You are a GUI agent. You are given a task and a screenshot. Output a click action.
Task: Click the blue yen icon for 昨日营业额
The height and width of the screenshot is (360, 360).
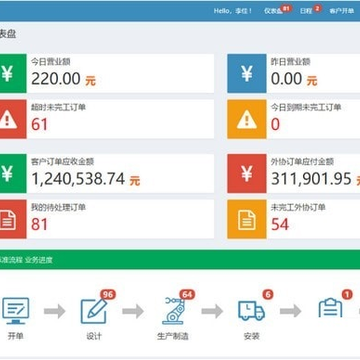pyautogui.click(x=247, y=73)
